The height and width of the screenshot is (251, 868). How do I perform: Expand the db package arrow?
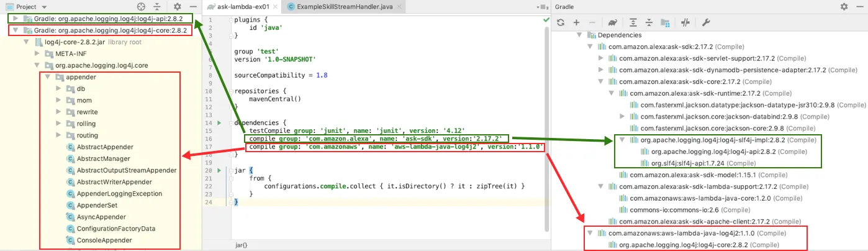pyautogui.click(x=59, y=89)
